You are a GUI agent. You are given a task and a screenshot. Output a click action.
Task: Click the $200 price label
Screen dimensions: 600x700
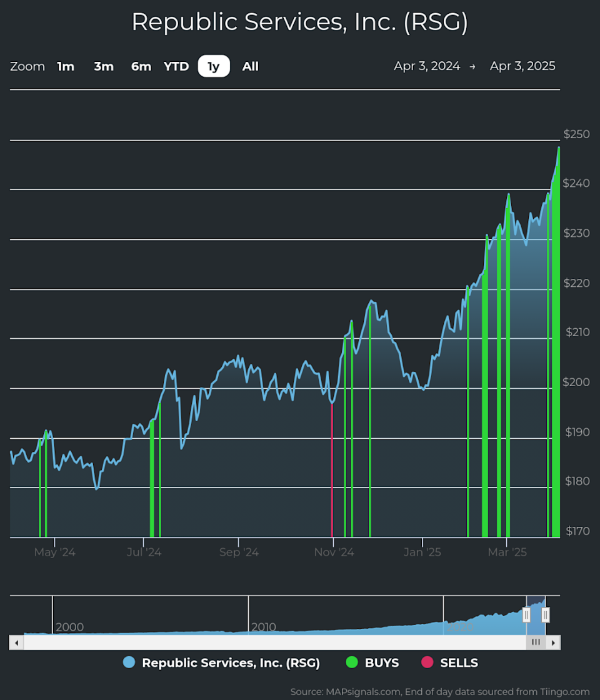[x=576, y=382]
